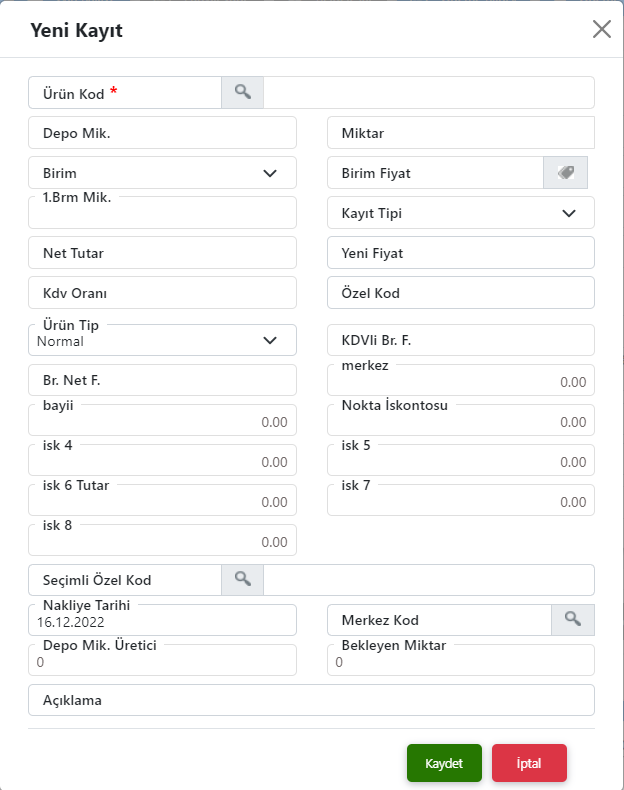Click the Kaydet button
Image resolution: width=624 pixels, height=790 pixels.
(444, 763)
